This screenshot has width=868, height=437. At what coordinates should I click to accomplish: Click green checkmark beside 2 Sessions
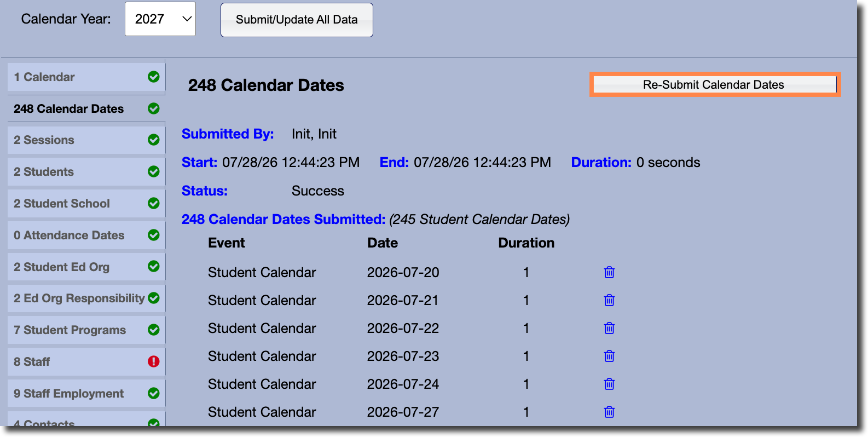[x=154, y=140]
